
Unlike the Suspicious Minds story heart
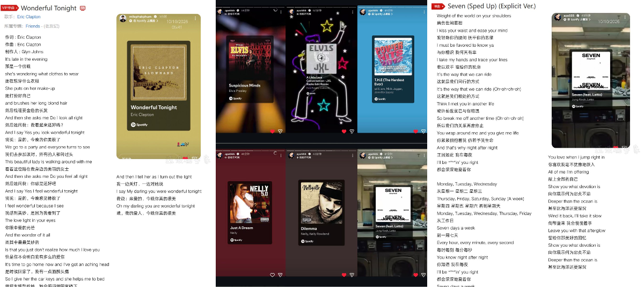pos(273,131)
